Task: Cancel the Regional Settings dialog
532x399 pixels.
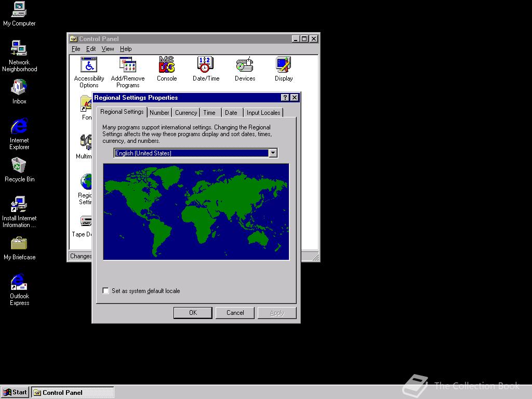Action: [235, 313]
